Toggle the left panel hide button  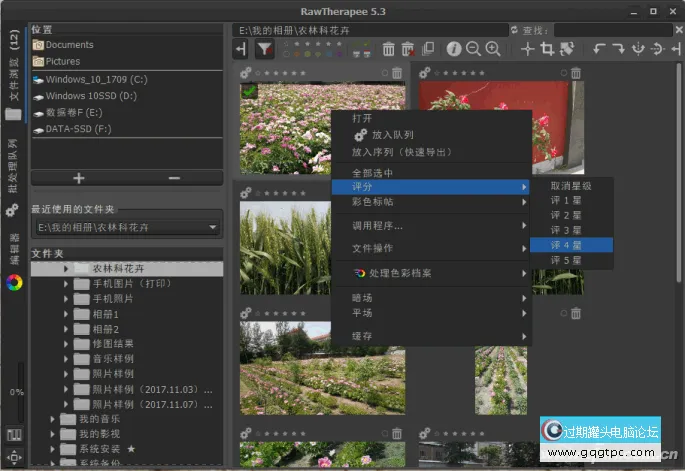[242, 49]
